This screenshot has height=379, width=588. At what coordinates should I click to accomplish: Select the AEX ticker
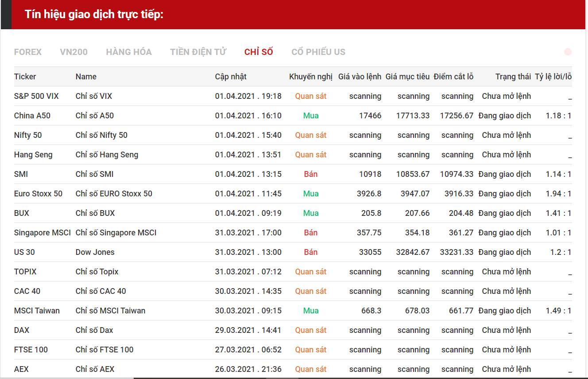click(x=21, y=369)
